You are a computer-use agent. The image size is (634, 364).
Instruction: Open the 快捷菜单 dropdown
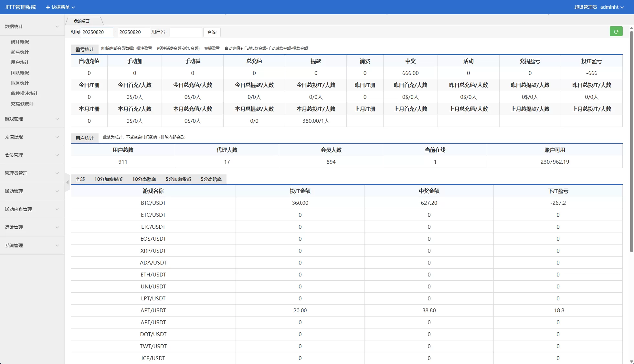tap(61, 7)
